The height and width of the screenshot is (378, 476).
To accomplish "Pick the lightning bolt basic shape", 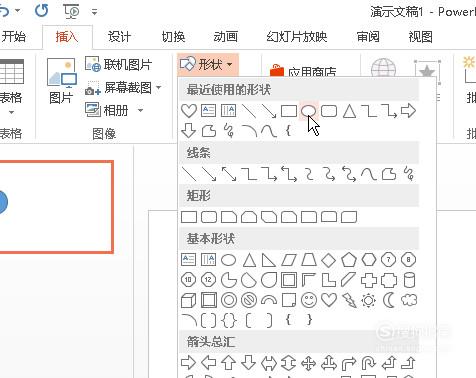I will pyautogui.click(x=349, y=300).
